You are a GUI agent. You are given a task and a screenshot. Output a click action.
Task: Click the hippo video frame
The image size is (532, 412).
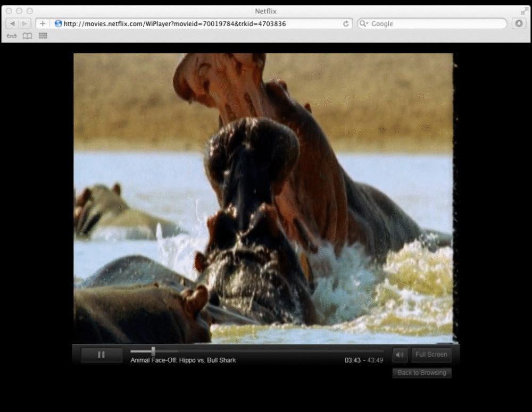pos(263,198)
